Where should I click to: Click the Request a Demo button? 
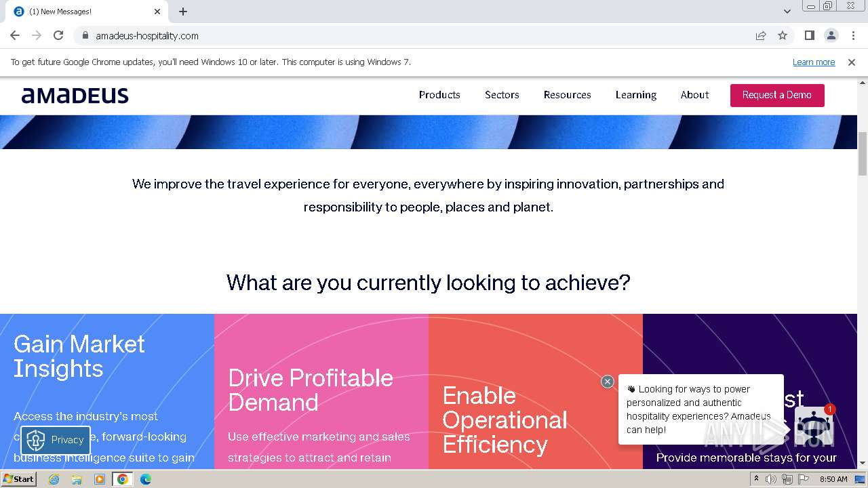(x=777, y=95)
